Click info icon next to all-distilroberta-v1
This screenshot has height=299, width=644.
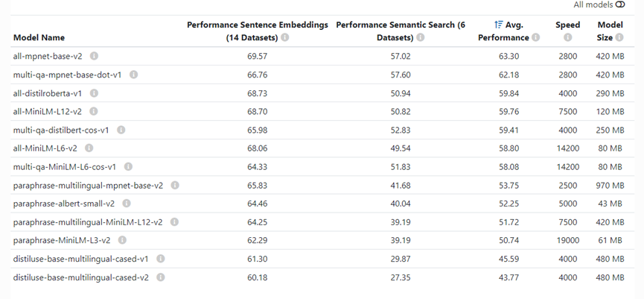94,93
